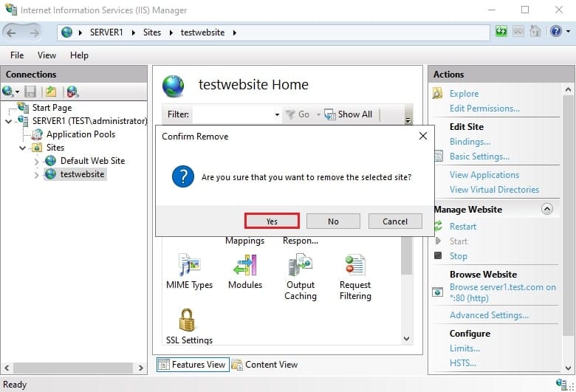Open Limits... under Configure
The width and height of the screenshot is (576, 392).
(x=464, y=348)
